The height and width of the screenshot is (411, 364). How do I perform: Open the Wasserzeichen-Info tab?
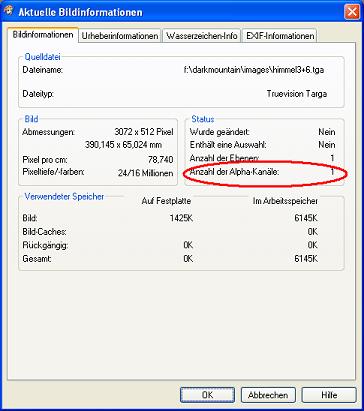click(202, 36)
